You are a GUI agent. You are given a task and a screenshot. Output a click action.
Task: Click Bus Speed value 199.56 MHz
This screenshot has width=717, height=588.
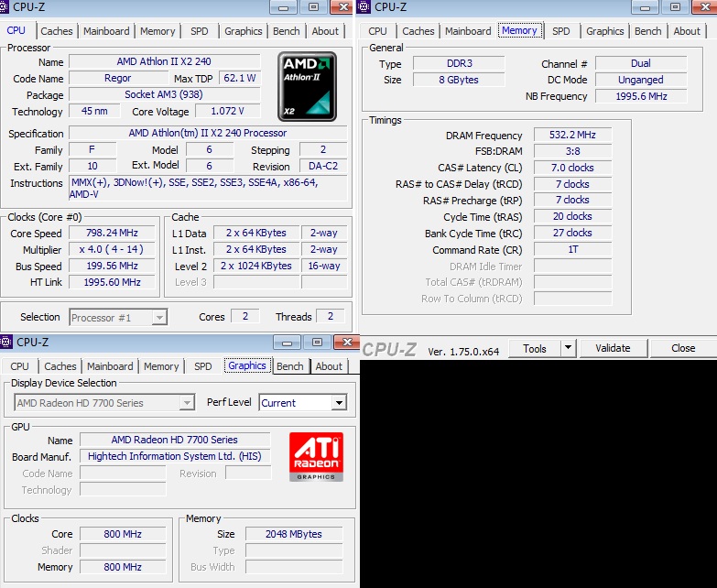[112, 266]
